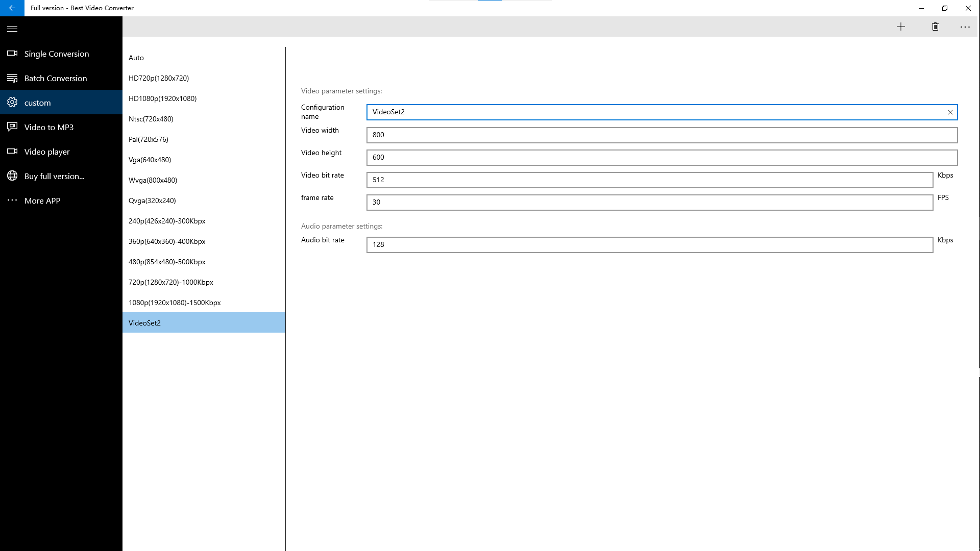The height and width of the screenshot is (551, 980).
Task: Go to Video to MP3 section
Action: (x=61, y=127)
